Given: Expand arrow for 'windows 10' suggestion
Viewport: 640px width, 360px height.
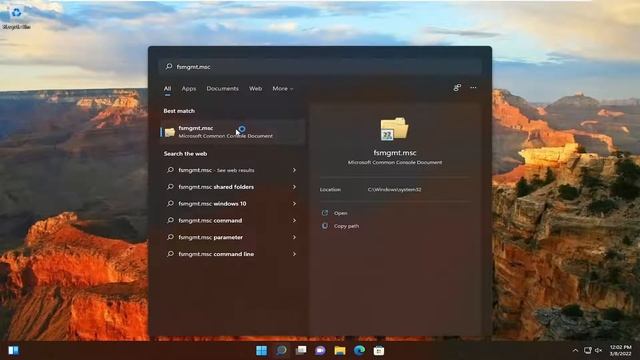Looking at the screenshot, I should (294, 203).
